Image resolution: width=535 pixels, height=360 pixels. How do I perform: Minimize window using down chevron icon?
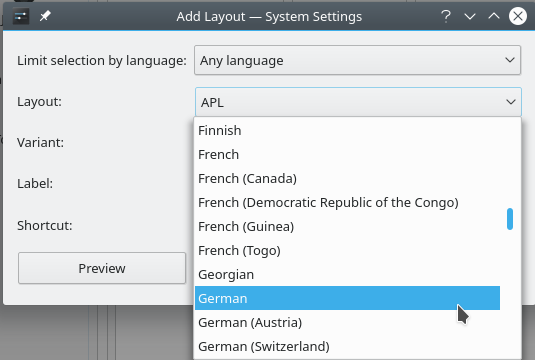coord(470,16)
